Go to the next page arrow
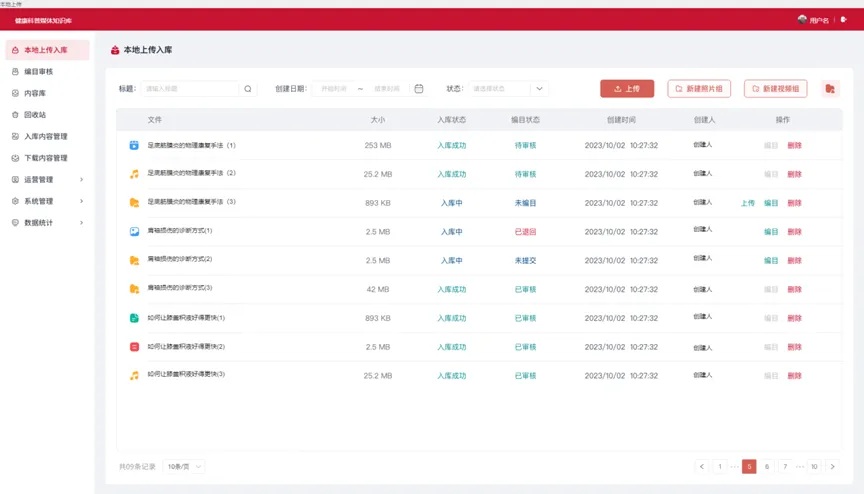 [832, 467]
